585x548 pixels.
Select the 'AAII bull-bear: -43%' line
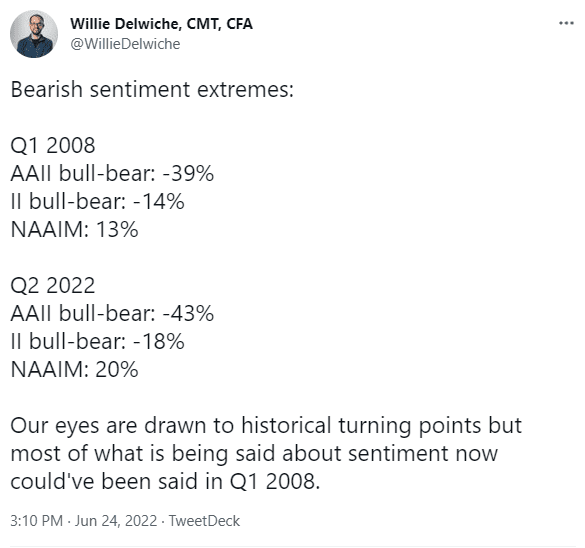[x=112, y=313]
